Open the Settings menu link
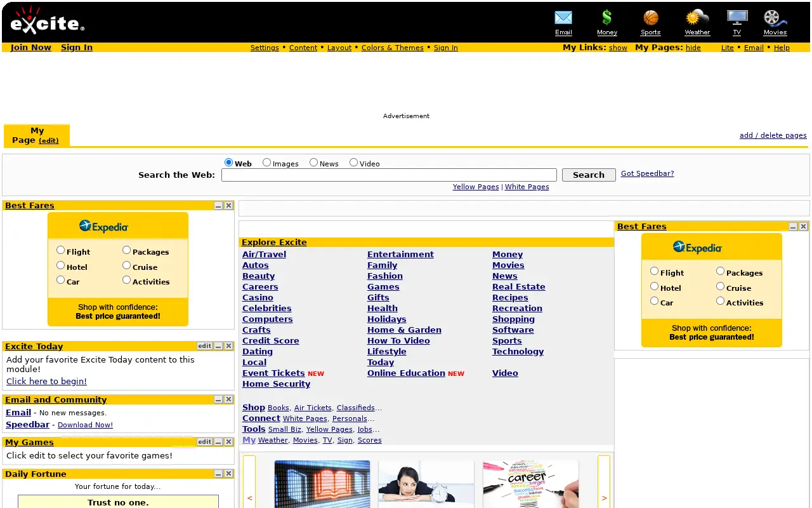812x508 pixels. pos(265,48)
